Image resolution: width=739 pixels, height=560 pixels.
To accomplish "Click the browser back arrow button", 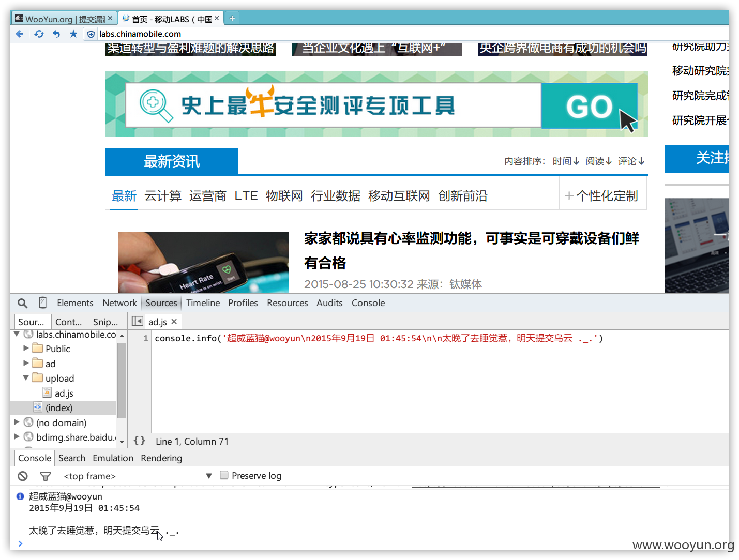I will click(x=20, y=34).
